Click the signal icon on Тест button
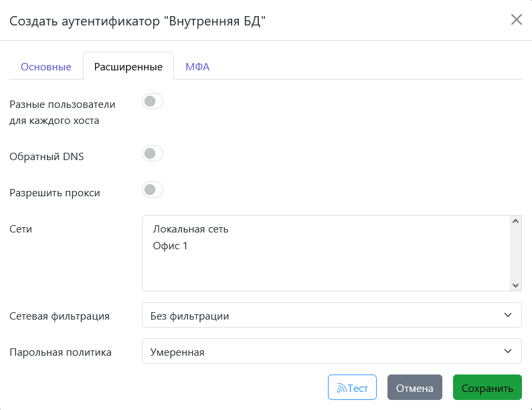532x410 pixels. click(x=341, y=388)
